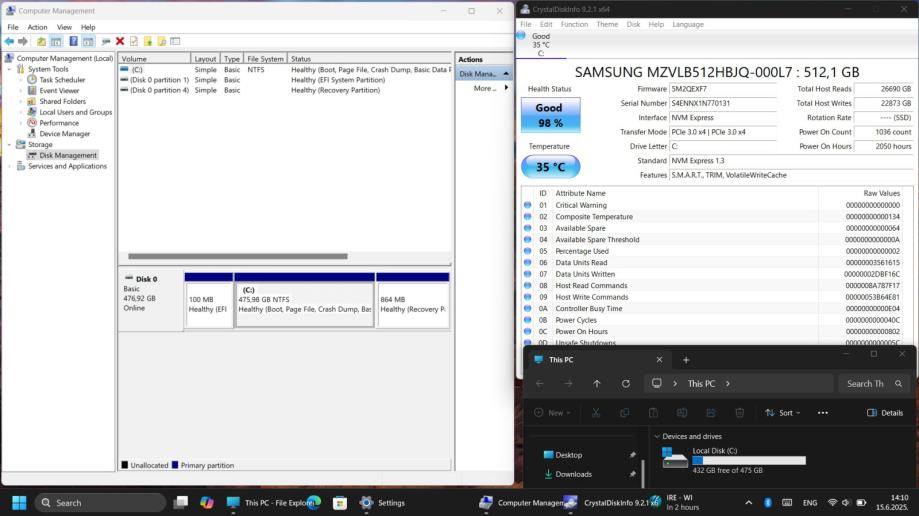Image resolution: width=919 pixels, height=516 pixels.
Task: Refresh the This PC explorer window
Action: (626, 383)
